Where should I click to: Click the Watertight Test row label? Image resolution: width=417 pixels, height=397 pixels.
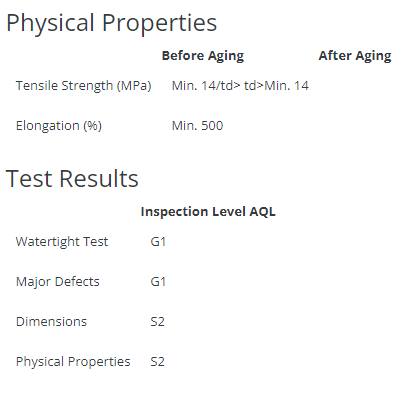tap(62, 242)
